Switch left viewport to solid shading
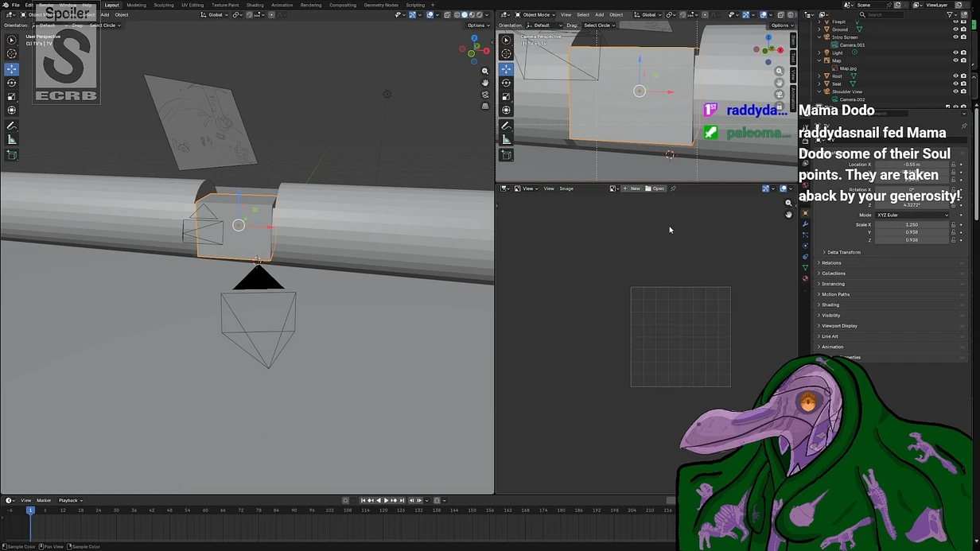 (465, 14)
